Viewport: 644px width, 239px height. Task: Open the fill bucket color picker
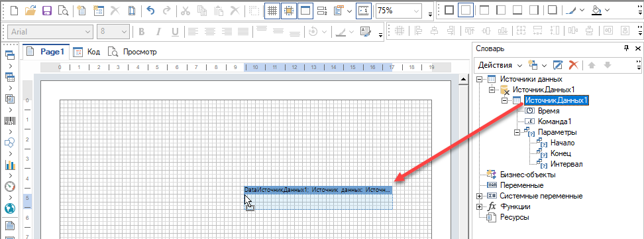tap(597, 11)
